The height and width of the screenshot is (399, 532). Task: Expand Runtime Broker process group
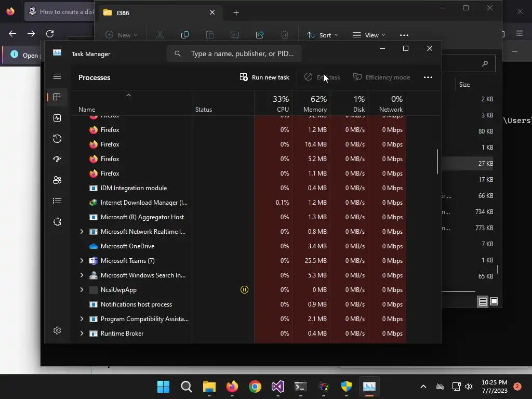click(82, 334)
